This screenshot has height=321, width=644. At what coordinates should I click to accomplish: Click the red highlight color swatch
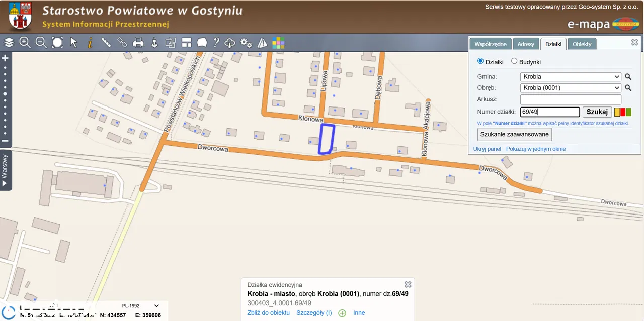tap(623, 112)
